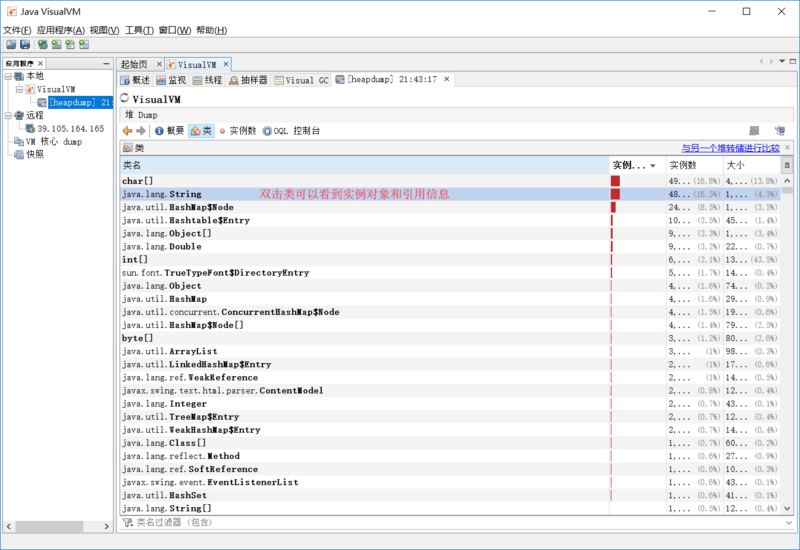The height and width of the screenshot is (550, 800).
Task: Maximize the editor window icon at top right
Action: (x=793, y=61)
